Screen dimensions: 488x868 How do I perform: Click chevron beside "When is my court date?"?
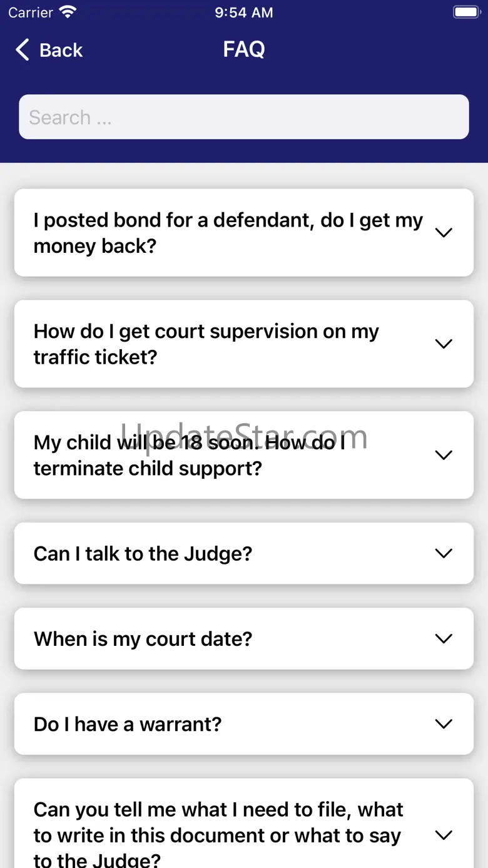coord(444,639)
